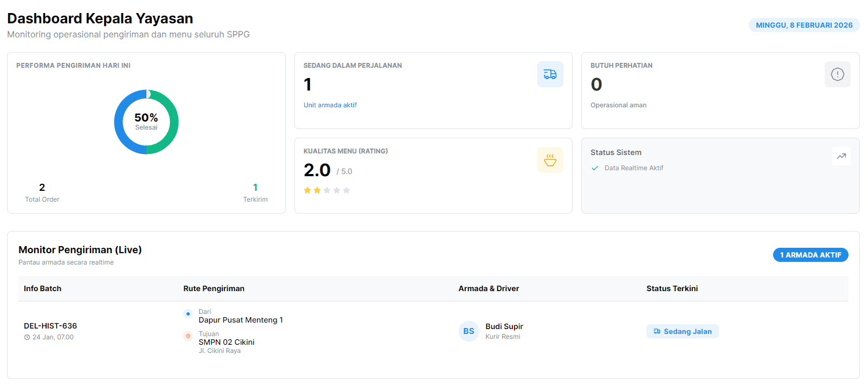Viewport: 868px width, 386px height.
Task: Click the Dashboard Kepala Yayasan title
Action: coord(100,18)
